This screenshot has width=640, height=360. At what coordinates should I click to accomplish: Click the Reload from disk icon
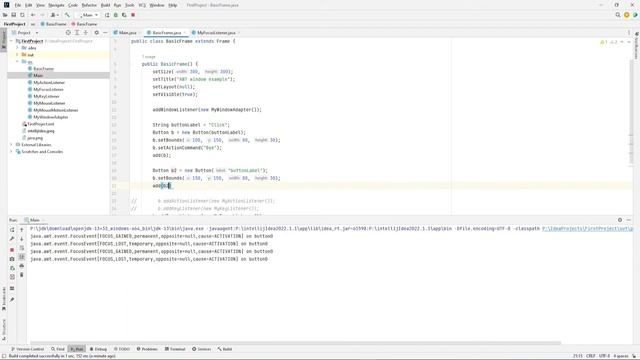(22, 15)
